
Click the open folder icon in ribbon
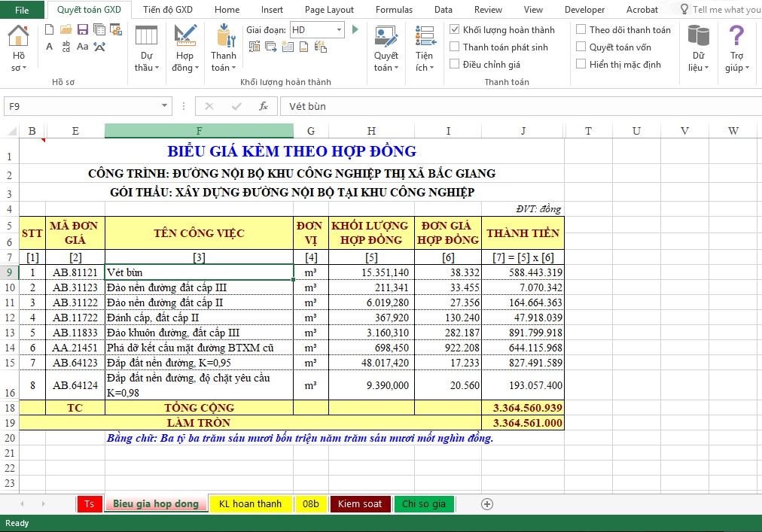(x=66, y=29)
